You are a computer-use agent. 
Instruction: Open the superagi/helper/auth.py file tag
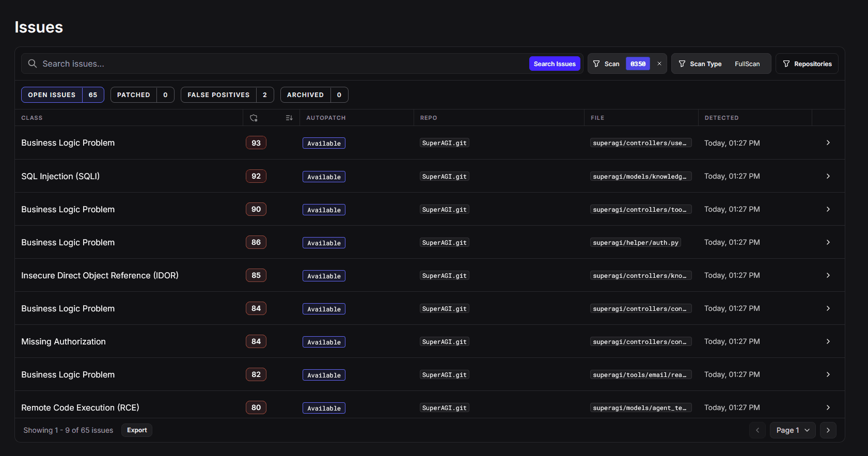(635, 243)
